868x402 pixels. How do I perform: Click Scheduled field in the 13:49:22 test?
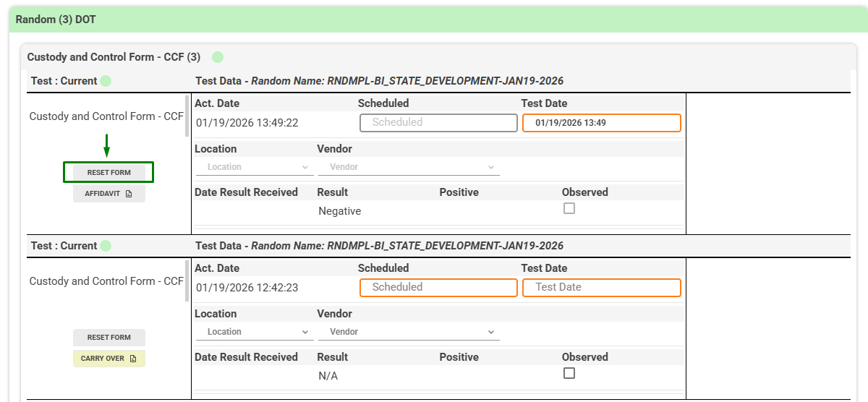pos(438,123)
